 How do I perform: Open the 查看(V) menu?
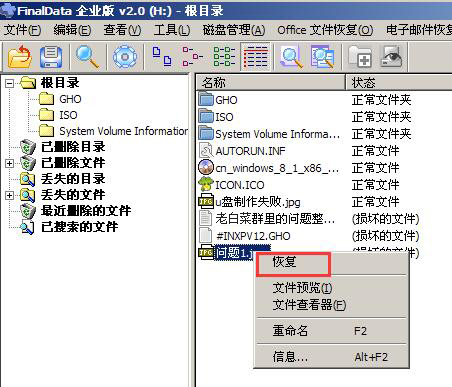122,30
